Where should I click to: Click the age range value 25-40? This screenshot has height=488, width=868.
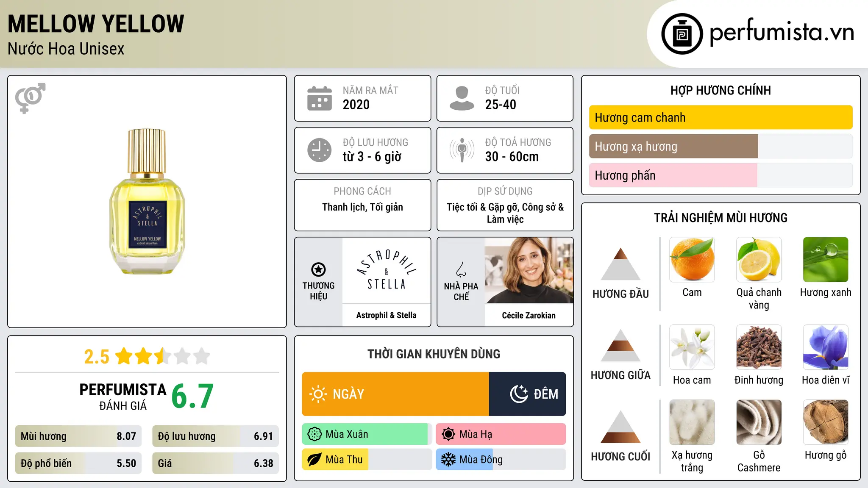[x=501, y=105]
